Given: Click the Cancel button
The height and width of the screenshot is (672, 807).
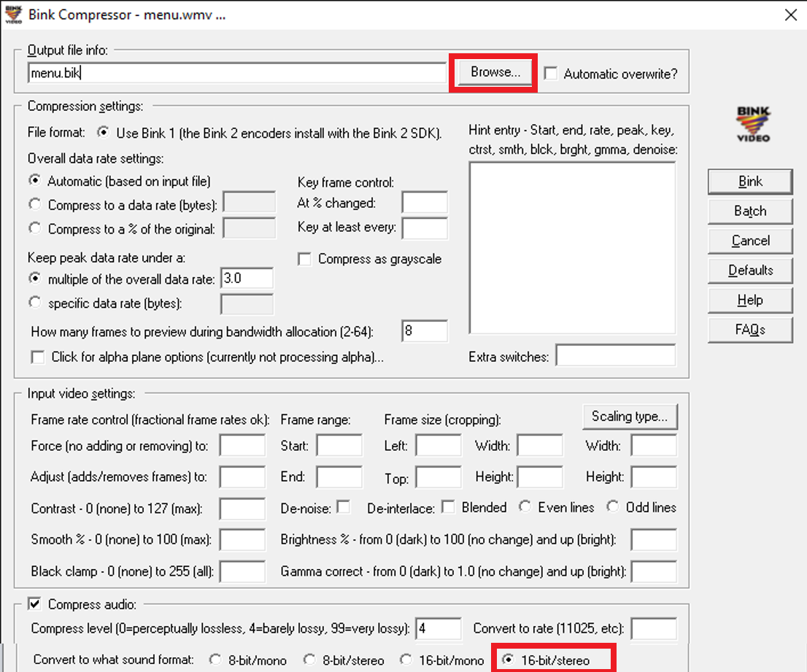Looking at the screenshot, I should (x=750, y=241).
